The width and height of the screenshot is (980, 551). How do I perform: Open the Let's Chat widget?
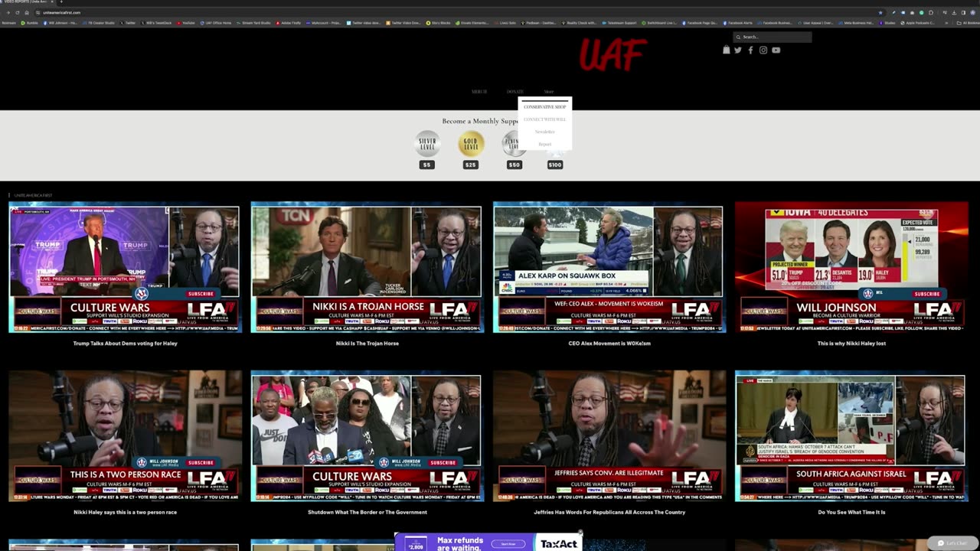click(x=952, y=543)
